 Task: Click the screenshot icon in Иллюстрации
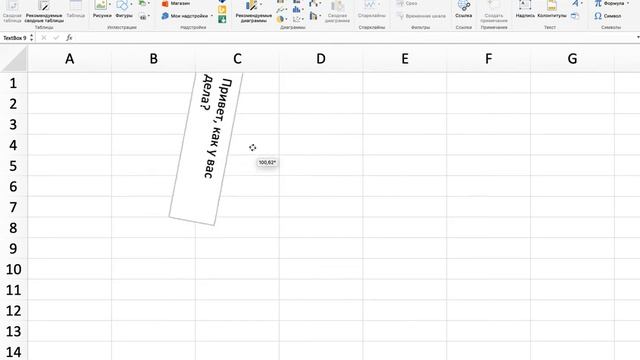click(142, 17)
